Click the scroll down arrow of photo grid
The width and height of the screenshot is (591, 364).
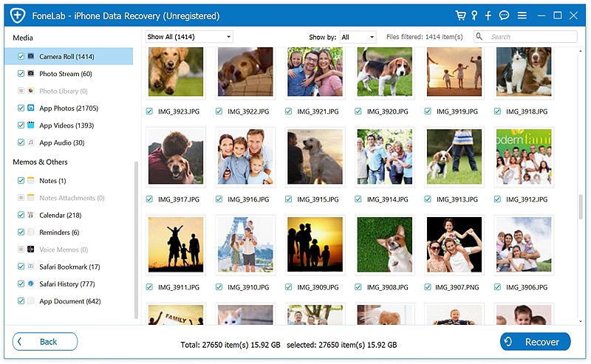click(x=581, y=320)
